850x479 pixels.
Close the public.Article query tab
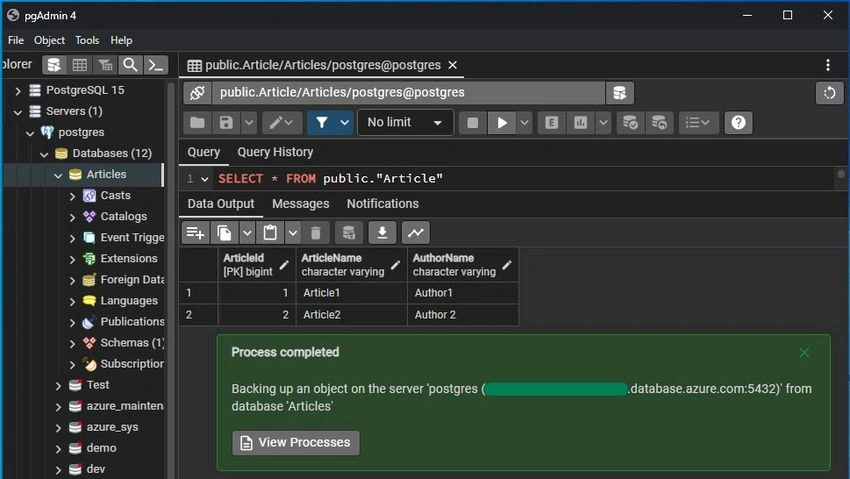[x=453, y=65]
